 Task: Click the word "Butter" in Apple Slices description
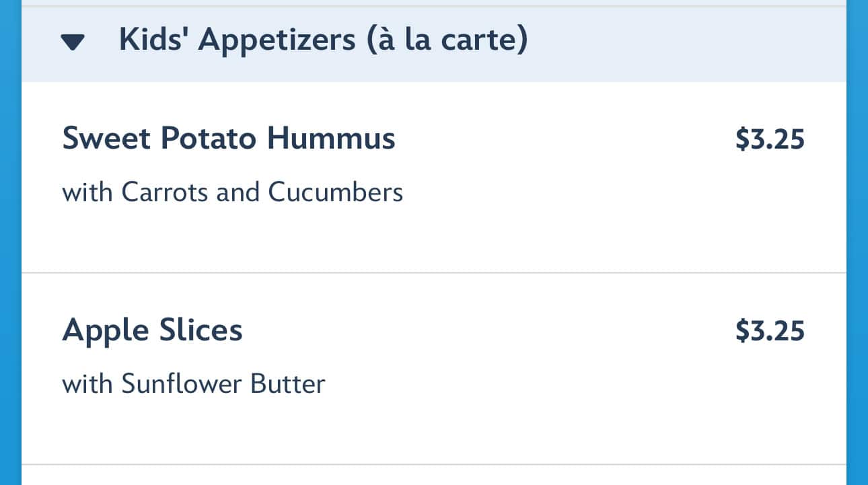tap(288, 383)
